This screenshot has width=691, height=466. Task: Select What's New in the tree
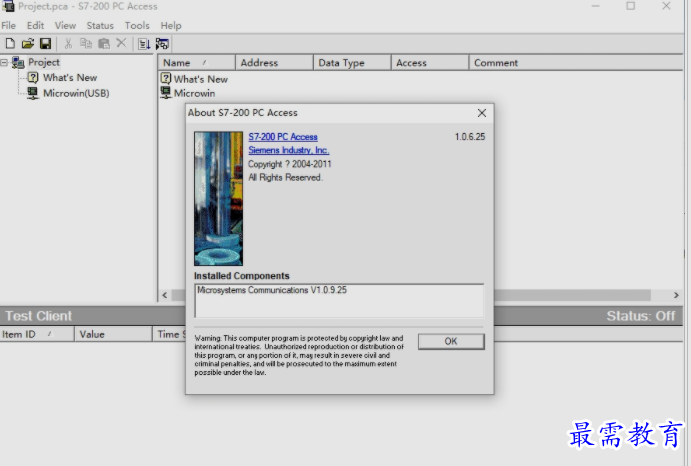70,78
